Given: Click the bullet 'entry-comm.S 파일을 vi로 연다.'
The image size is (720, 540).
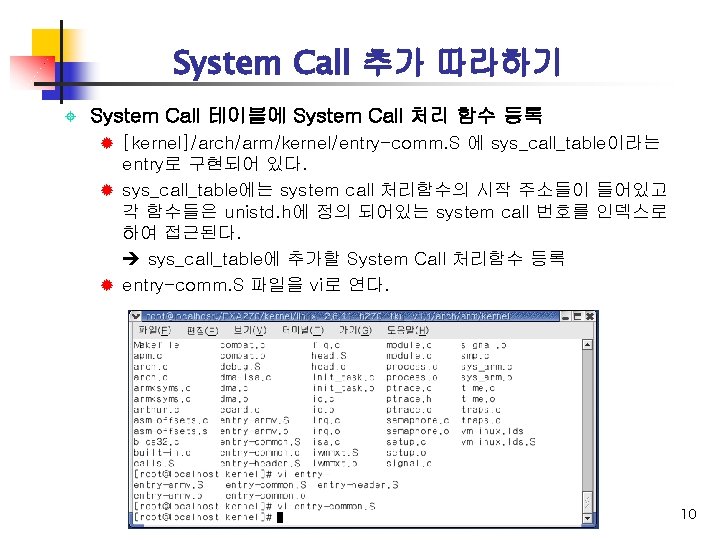Looking at the screenshot, I should [255, 285].
